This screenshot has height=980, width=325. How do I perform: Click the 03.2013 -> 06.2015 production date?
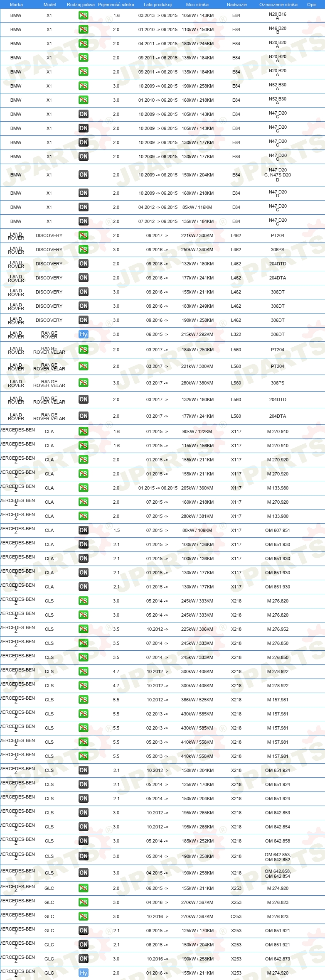158,15
